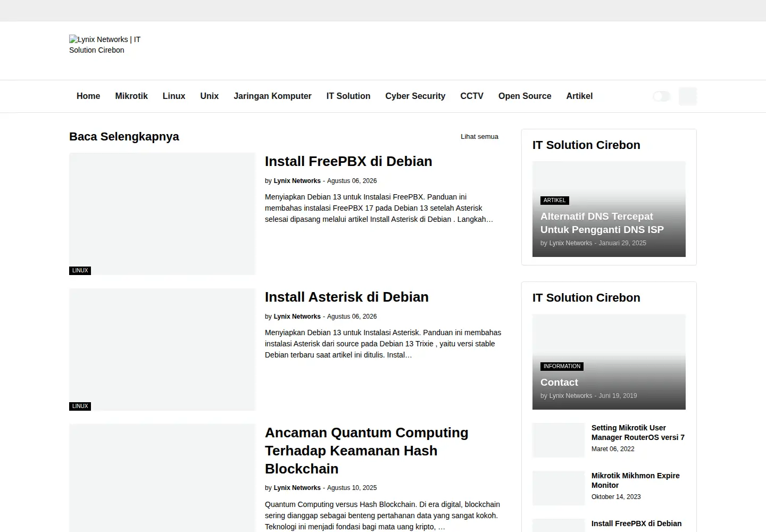Click the Lihat semua link
Screen dimensions: 766x532
pyautogui.click(x=479, y=137)
